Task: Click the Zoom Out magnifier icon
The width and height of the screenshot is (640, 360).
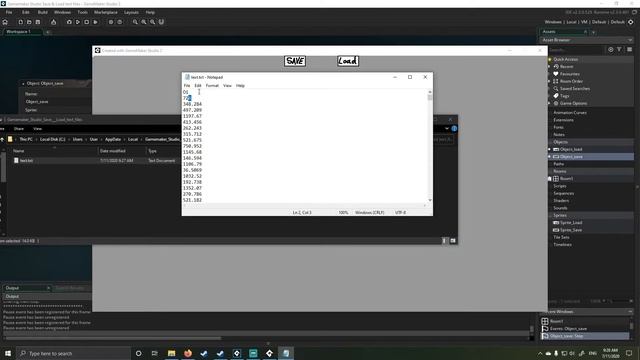Action: (135, 22)
